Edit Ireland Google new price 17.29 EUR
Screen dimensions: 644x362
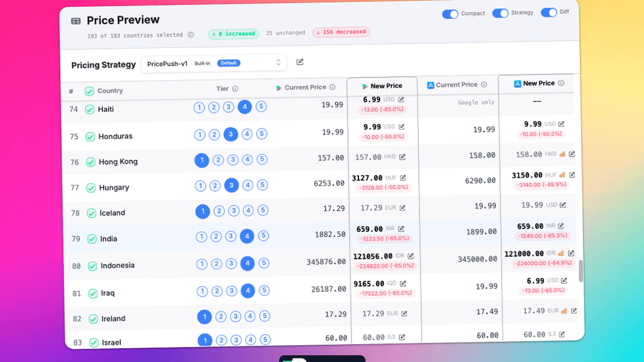coord(404,313)
